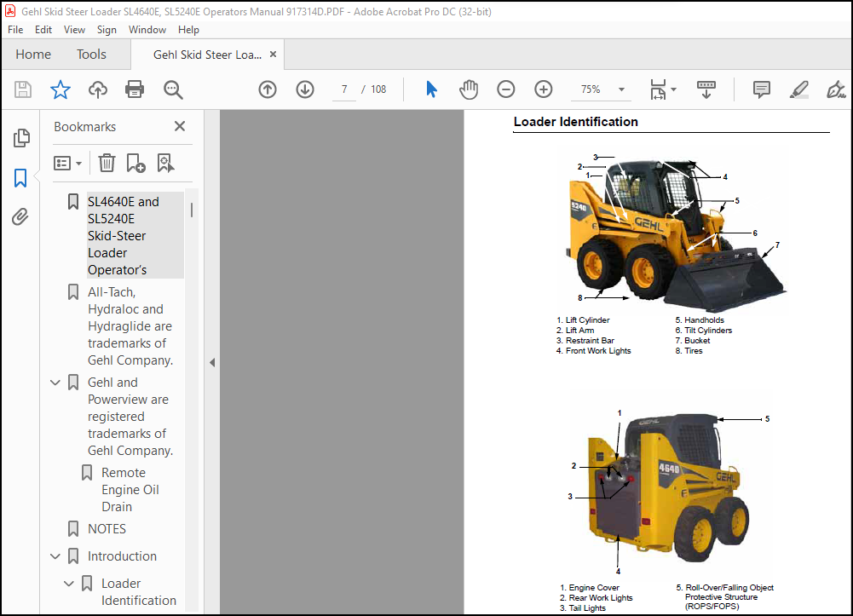Go to next page arrow

[305, 89]
